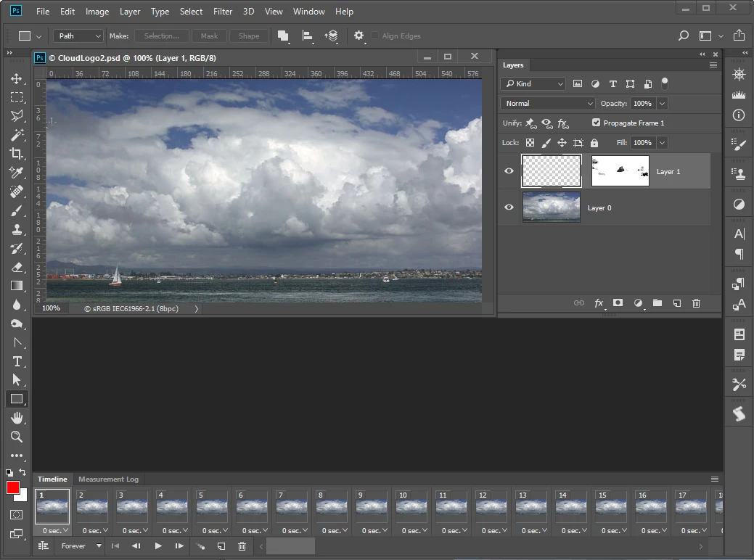Select the Move tool
The image size is (754, 560).
click(x=17, y=78)
